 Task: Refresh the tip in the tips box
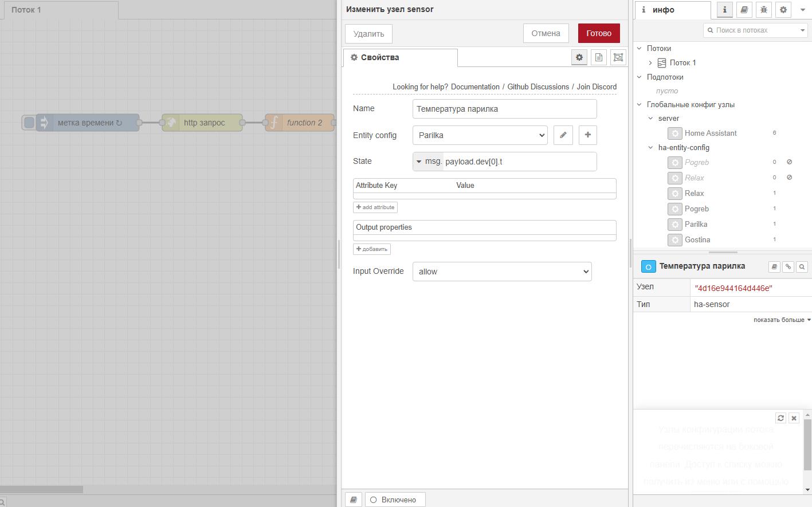(780, 418)
